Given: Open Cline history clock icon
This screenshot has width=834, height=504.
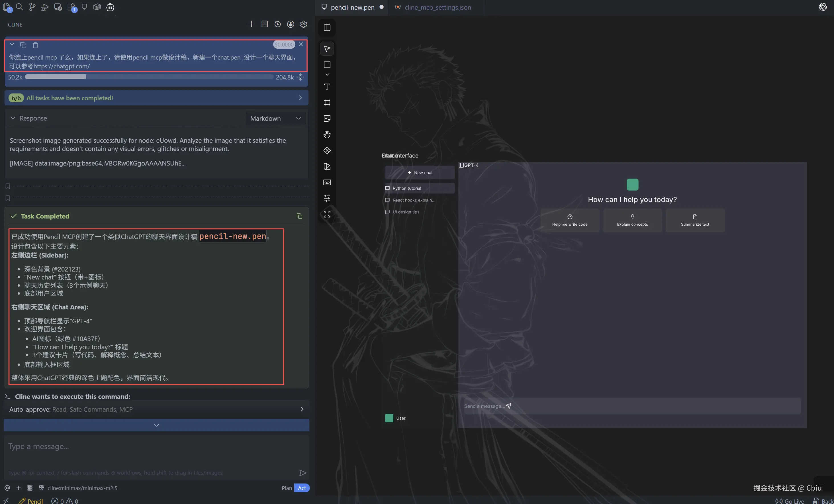Looking at the screenshot, I should pos(277,25).
